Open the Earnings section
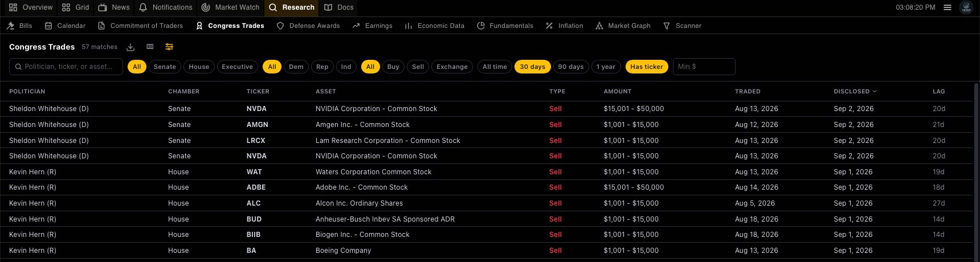Viewport: 980px width, 262px height. tap(373, 26)
